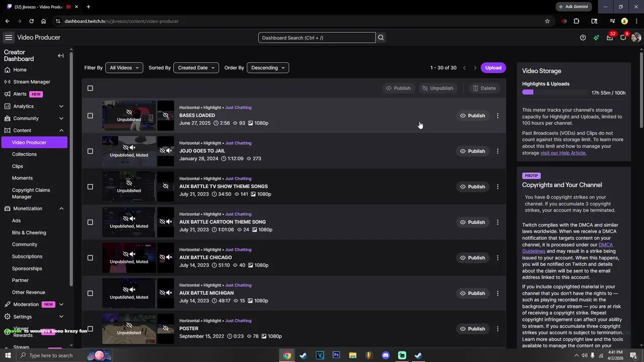This screenshot has width=644, height=362.
Task: Open the hamburger navigation menu
Action: point(9,38)
